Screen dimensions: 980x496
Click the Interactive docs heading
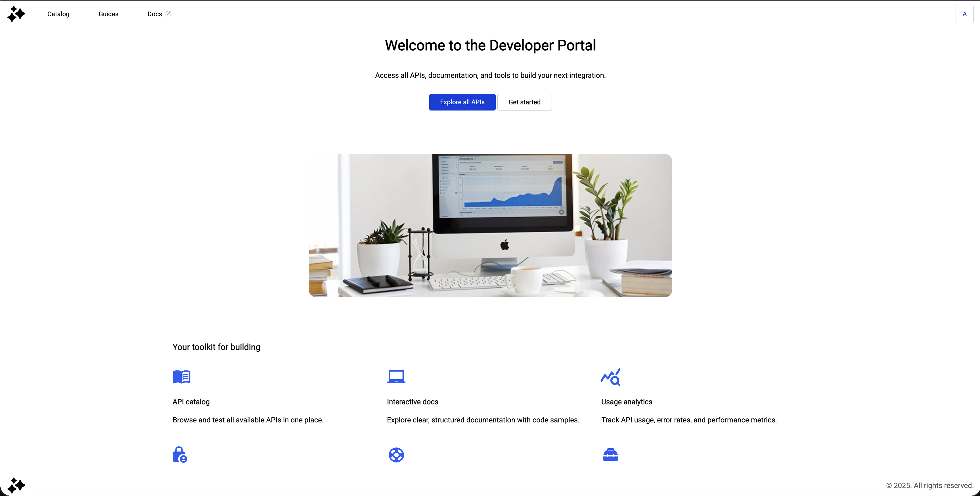click(412, 402)
